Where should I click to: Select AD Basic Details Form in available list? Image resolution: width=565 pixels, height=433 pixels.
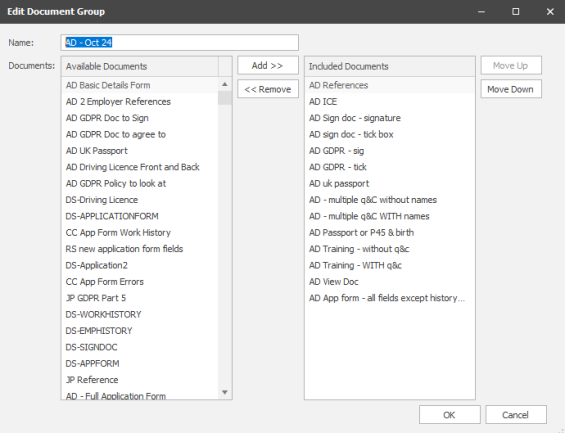coord(140,85)
